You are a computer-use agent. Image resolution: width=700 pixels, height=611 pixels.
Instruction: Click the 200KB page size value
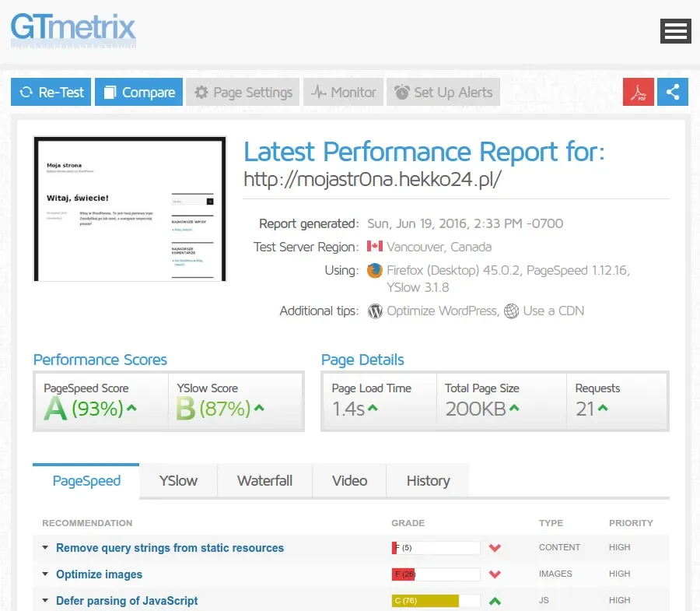pos(475,409)
